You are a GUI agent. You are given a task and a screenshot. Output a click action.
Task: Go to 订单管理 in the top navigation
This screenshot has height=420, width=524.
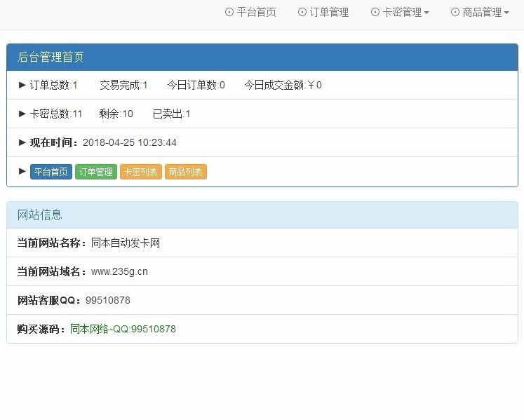tap(329, 12)
